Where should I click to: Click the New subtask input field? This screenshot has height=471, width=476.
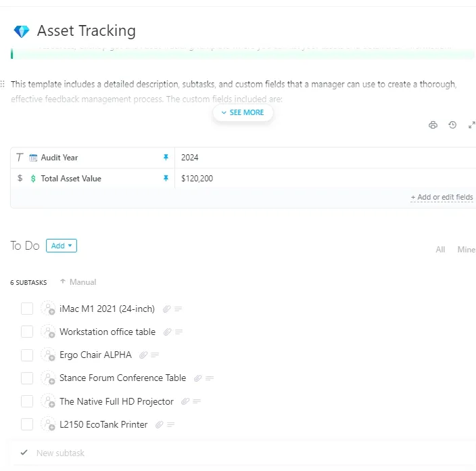(x=243, y=453)
